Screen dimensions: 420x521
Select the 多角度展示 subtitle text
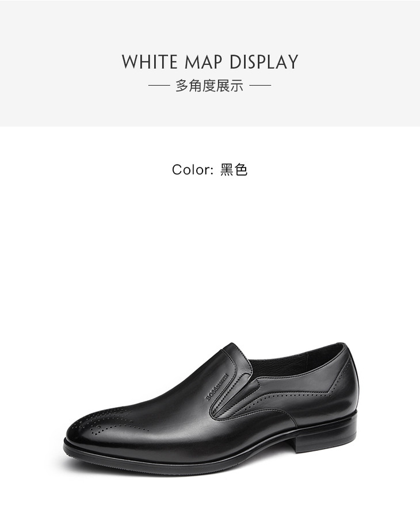pos(209,86)
